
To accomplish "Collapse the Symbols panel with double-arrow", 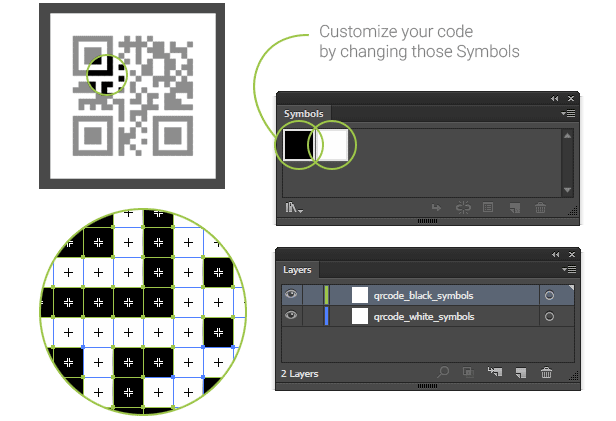I will (555, 99).
